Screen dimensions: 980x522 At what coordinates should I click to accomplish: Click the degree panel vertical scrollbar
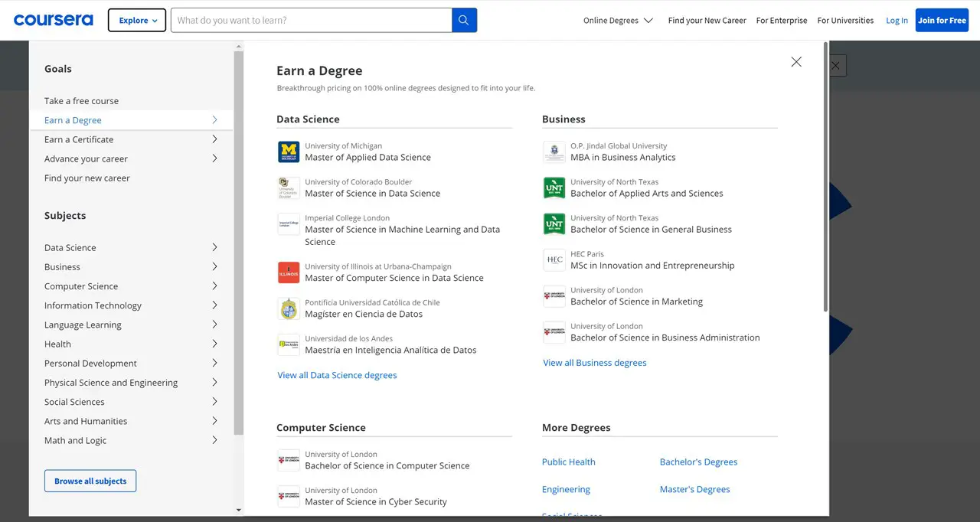click(825, 178)
